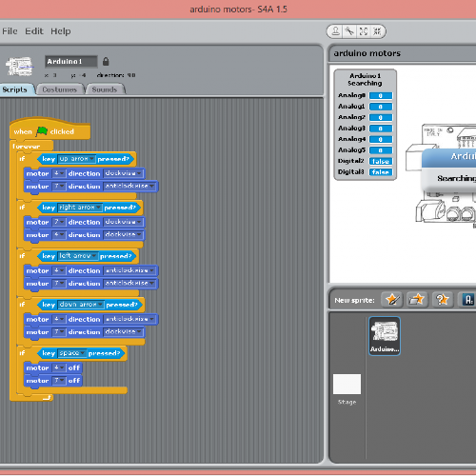Open motor 4 number dropdown under up arrow
The width and height of the screenshot is (476, 476).
pos(59,173)
